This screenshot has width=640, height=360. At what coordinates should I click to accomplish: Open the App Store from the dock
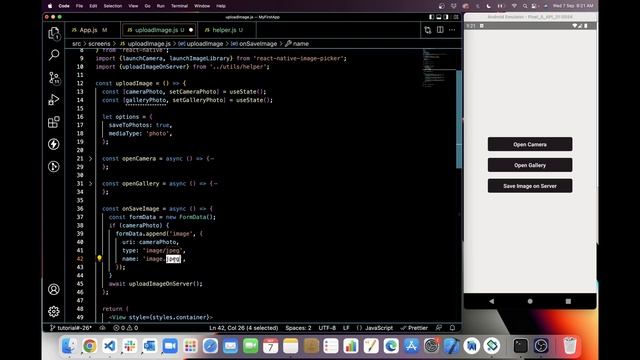[411, 346]
